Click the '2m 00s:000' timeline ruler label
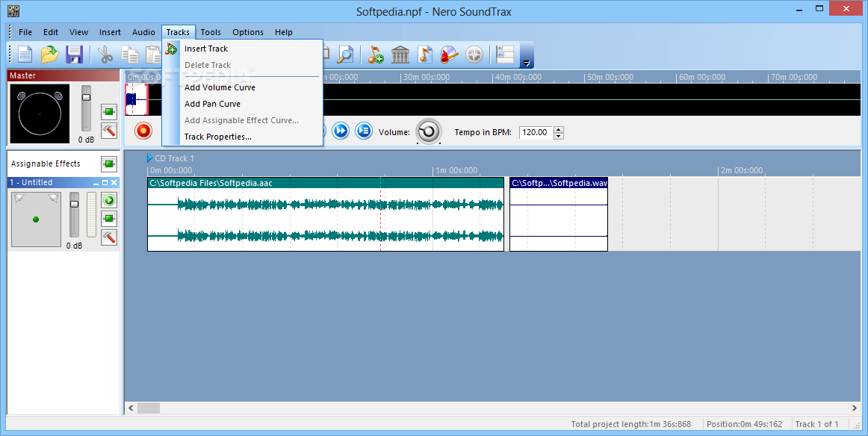 coord(742,170)
